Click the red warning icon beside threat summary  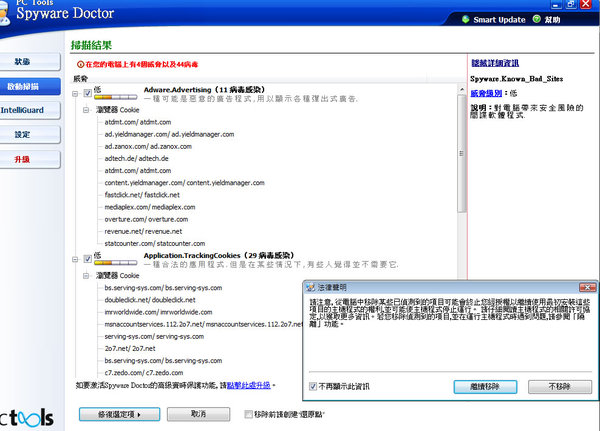[x=80, y=64]
